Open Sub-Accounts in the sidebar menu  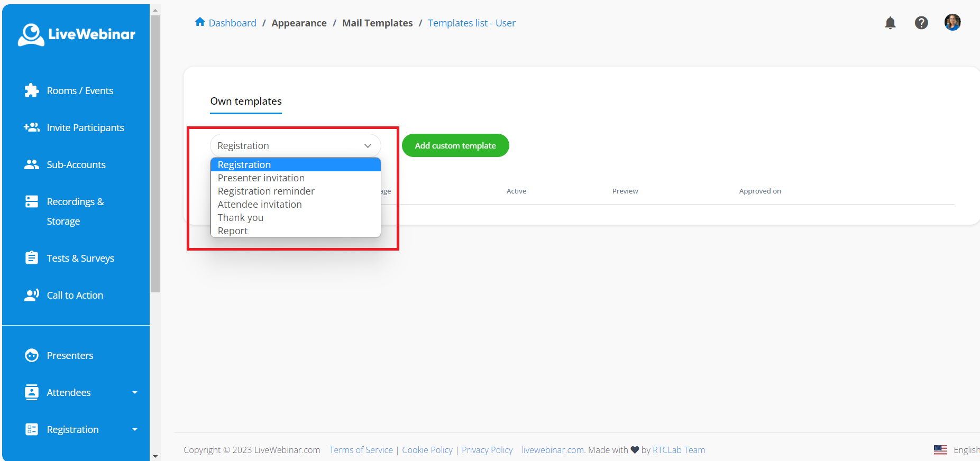(x=76, y=164)
